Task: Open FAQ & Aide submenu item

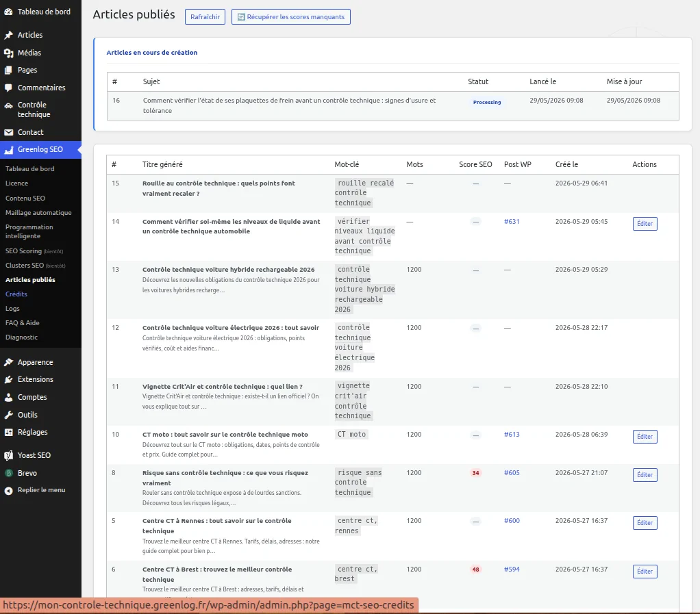Action: [x=23, y=323]
